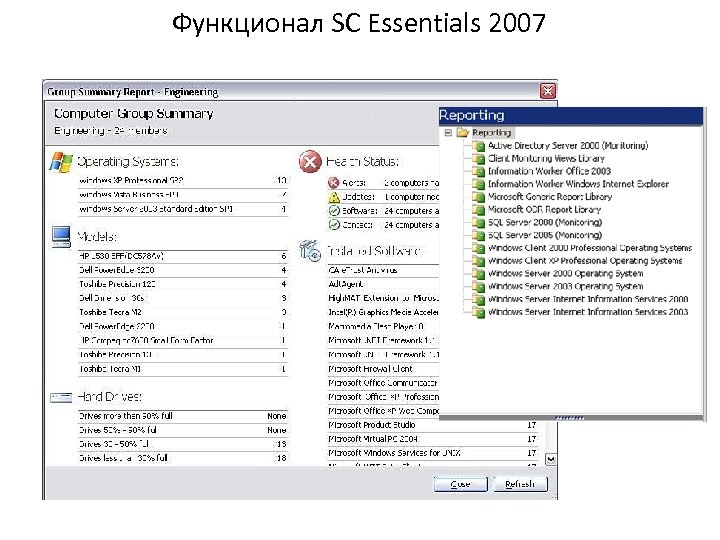Open Client Monitoring Views Library

[x=546, y=158]
